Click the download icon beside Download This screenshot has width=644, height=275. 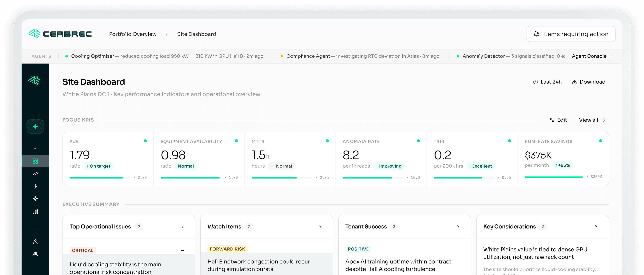574,82
